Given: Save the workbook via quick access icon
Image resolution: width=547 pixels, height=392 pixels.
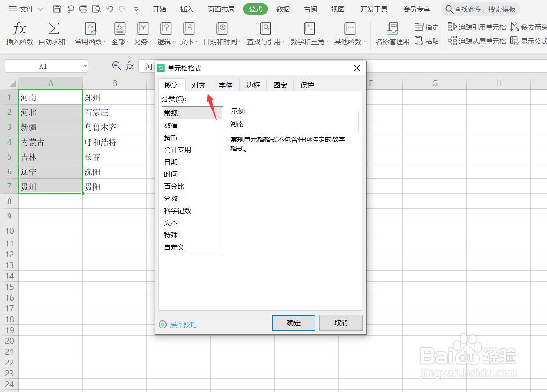Looking at the screenshot, I should [x=57, y=9].
